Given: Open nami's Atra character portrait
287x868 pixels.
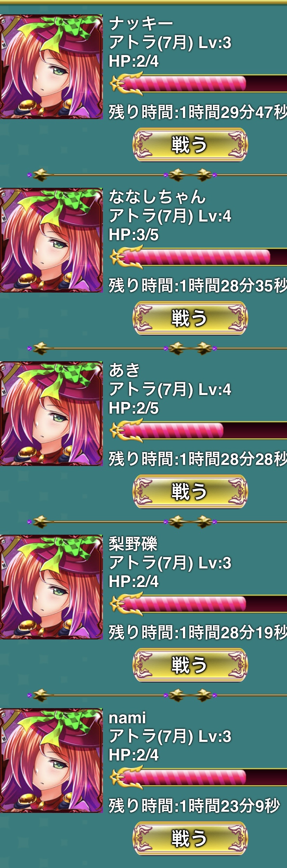Looking at the screenshot, I should [x=51, y=761].
